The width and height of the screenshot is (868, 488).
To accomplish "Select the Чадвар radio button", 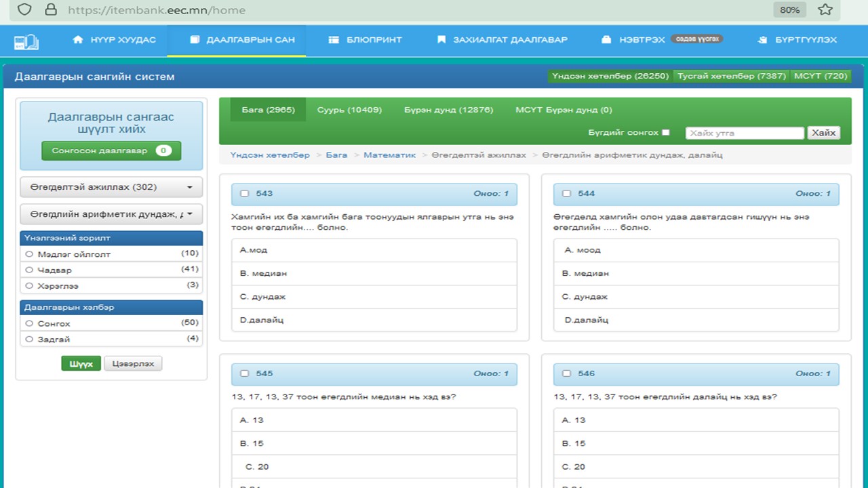I will pyautogui.click(x=28, y=270).
